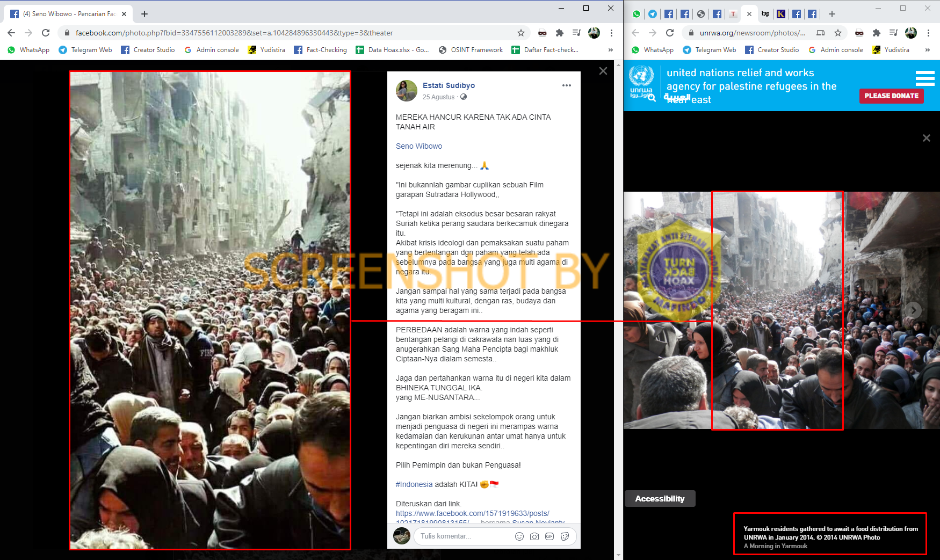Close the Seno Wibowo Facebook tab
This screenshot has width=940, height=560.
pyautogui.click(x=124, y=14)
